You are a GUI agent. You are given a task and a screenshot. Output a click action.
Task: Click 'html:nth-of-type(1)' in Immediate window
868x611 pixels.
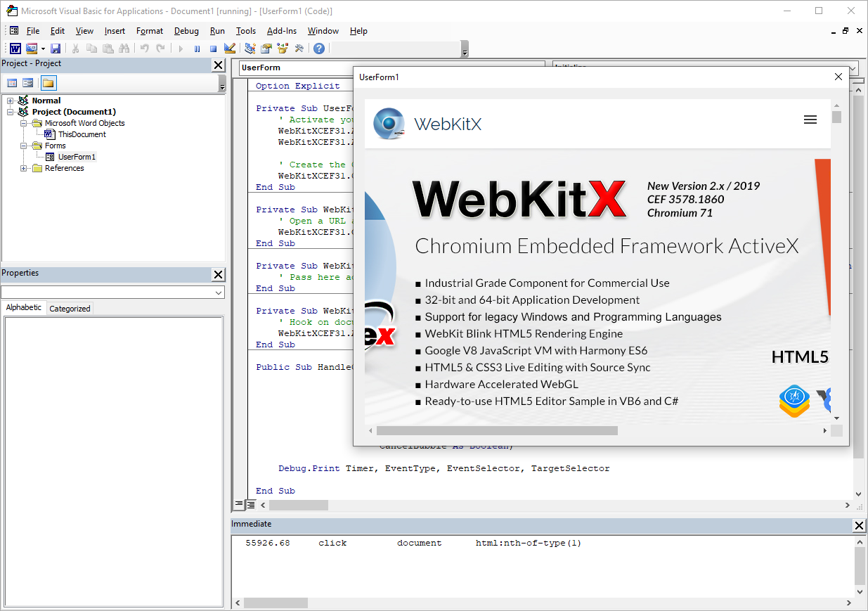click(x=529, y=543)
